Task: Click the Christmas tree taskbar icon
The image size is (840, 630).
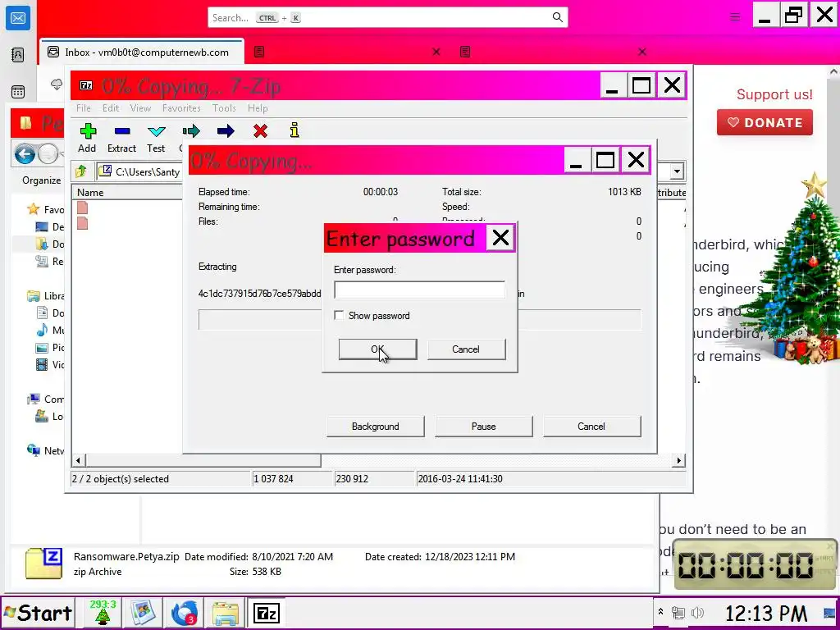Action: pyautogui.click(x=103, y=612)
